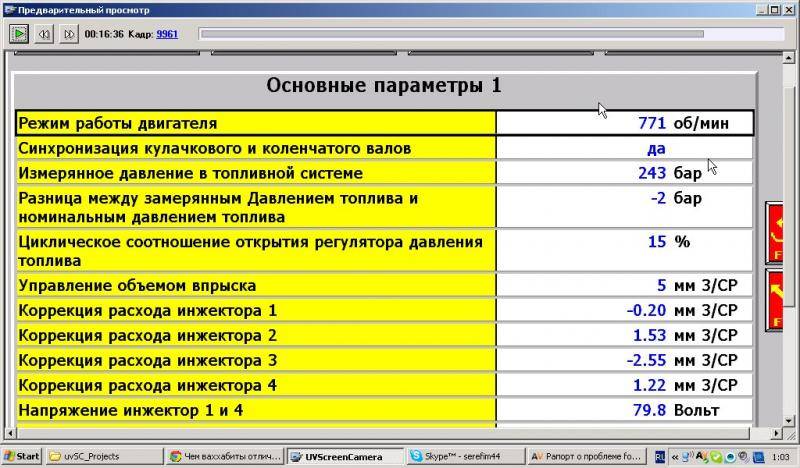Click the 79.8 Вольт value
The width and height of the screenshot is (800, 468).
click(x=676, y=410)
